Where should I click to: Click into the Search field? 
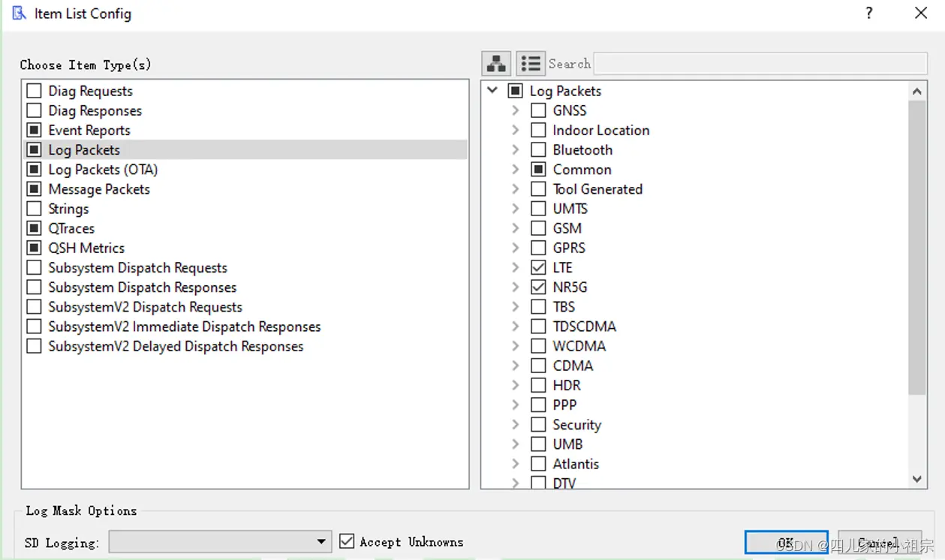pyautogui.click(x=760, y=64)
